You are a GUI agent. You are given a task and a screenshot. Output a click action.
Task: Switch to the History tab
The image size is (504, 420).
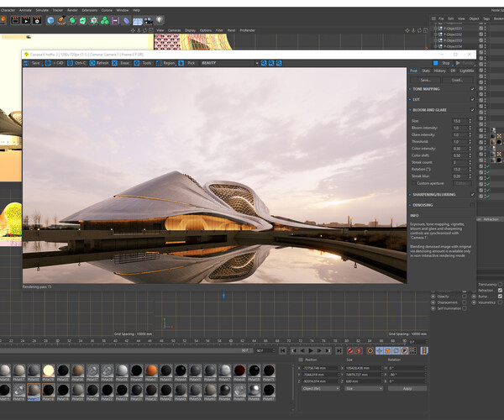coord(439,71)
